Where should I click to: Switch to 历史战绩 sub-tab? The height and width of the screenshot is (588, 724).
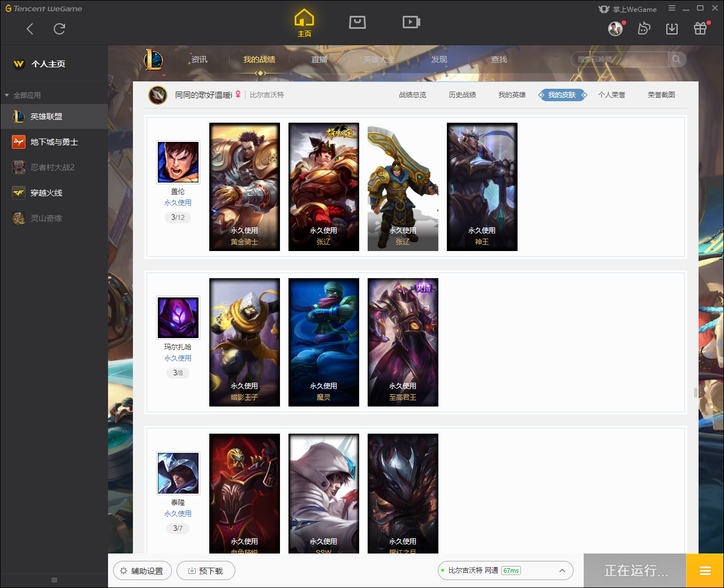(462, 95)
